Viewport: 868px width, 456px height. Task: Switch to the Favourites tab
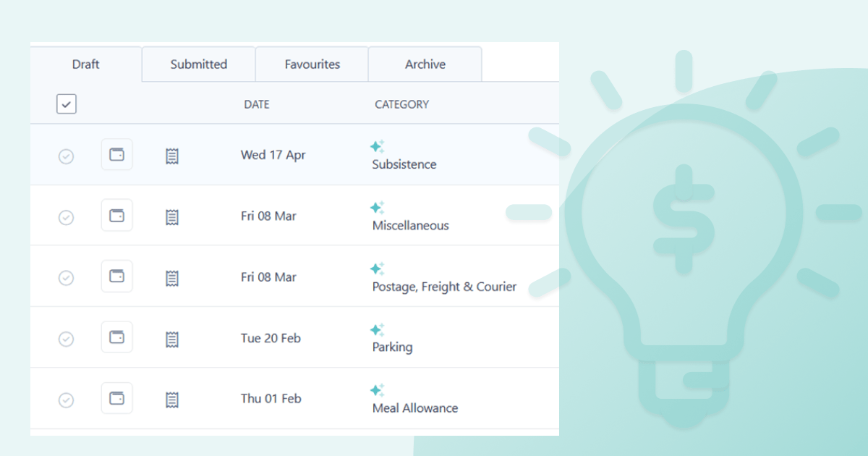click(x=311, y=64)
